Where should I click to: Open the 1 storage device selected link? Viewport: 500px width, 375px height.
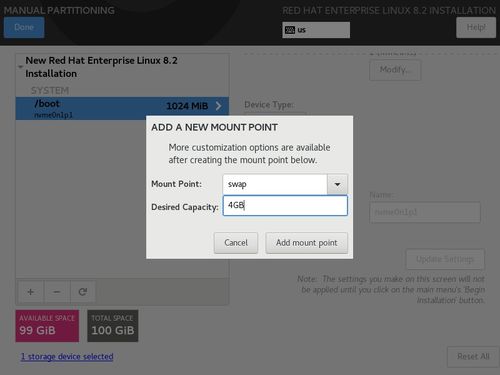click(67, 357)
